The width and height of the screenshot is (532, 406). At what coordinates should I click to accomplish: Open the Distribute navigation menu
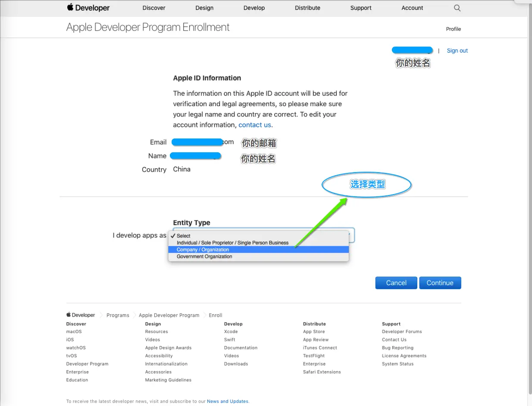308,8
